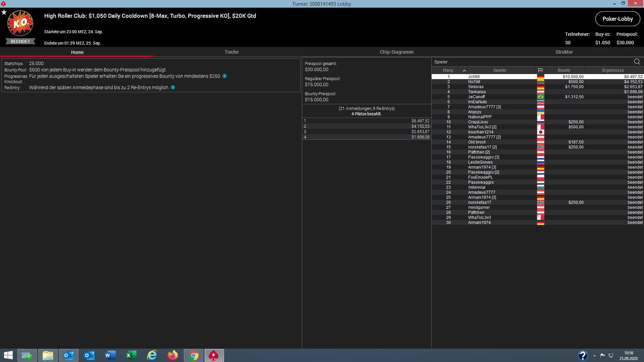This screenshot has width=644, height=362.
Task: Switch to the Tische tab
Action: (x=231, y=52)
